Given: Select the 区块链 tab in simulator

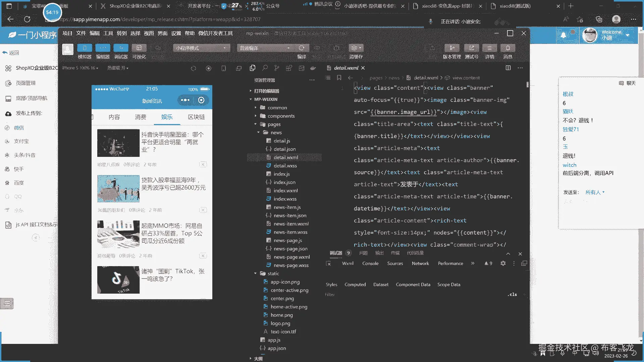Looking at the screenshot, I should 196,117.
